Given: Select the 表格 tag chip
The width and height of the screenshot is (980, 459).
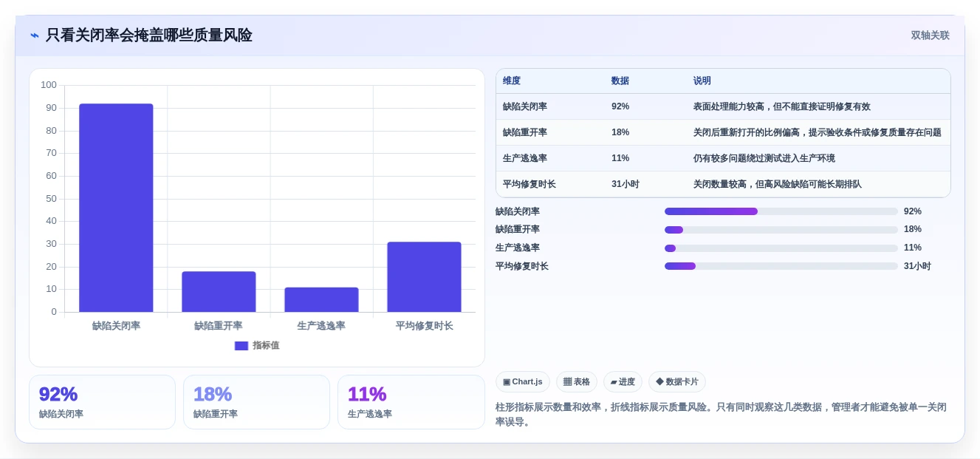Looking at the screenshot, I should [x=577, y=382].
